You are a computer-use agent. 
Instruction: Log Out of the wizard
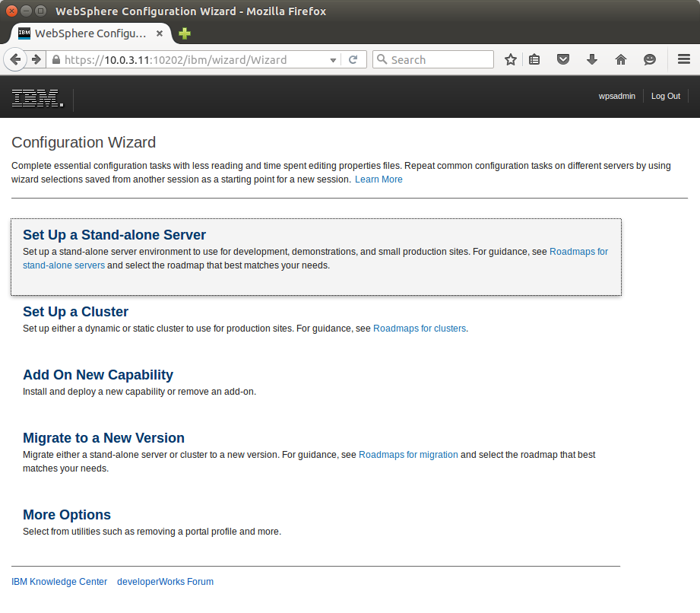point(665,96)
